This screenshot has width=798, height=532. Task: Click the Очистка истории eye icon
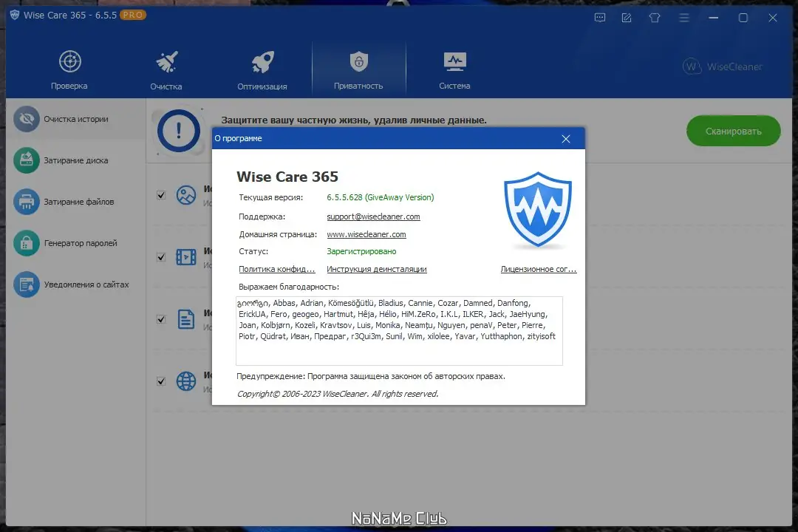coord(27,119)
